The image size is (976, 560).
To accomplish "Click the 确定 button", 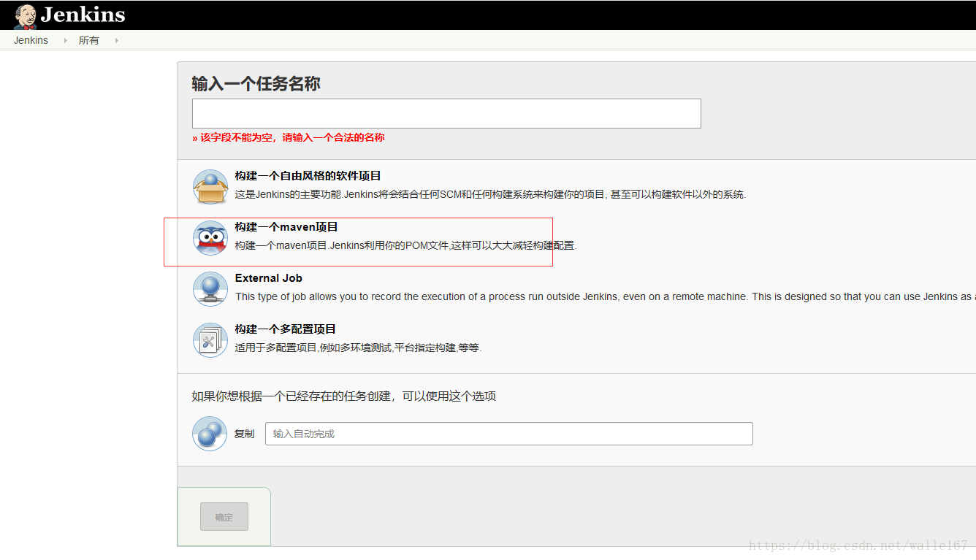I will click(x=224, y=516).
